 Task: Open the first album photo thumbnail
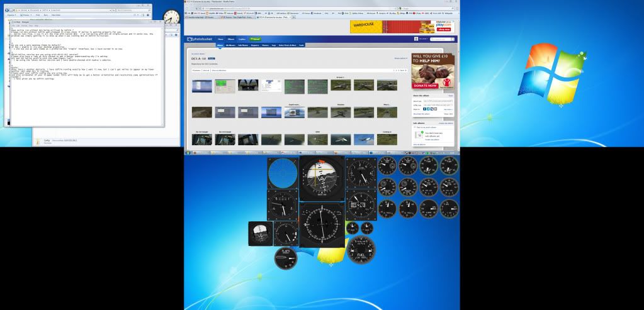(201, 85)
